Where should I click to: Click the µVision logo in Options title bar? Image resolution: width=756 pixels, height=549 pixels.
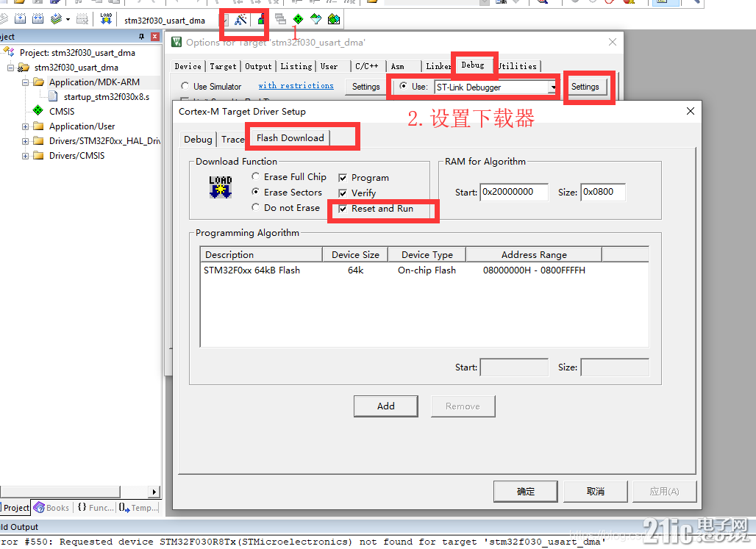[176, 43]
